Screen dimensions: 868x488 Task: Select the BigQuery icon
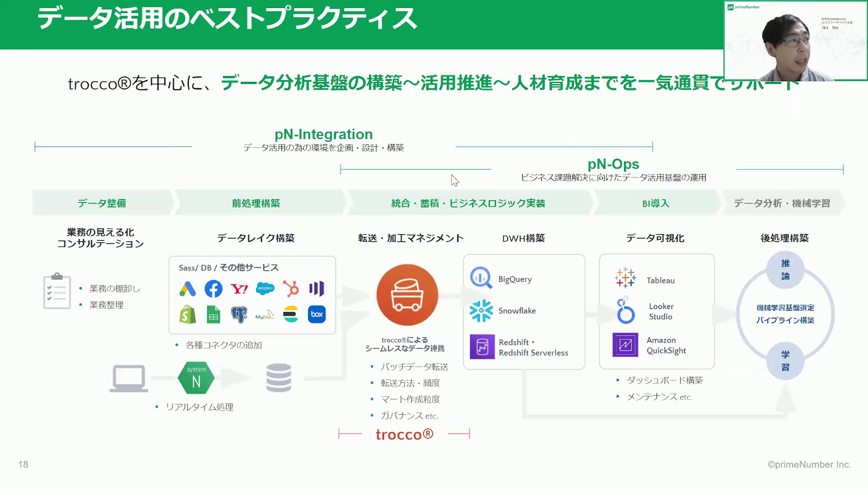pyautogui.click(x=481, y=278)
